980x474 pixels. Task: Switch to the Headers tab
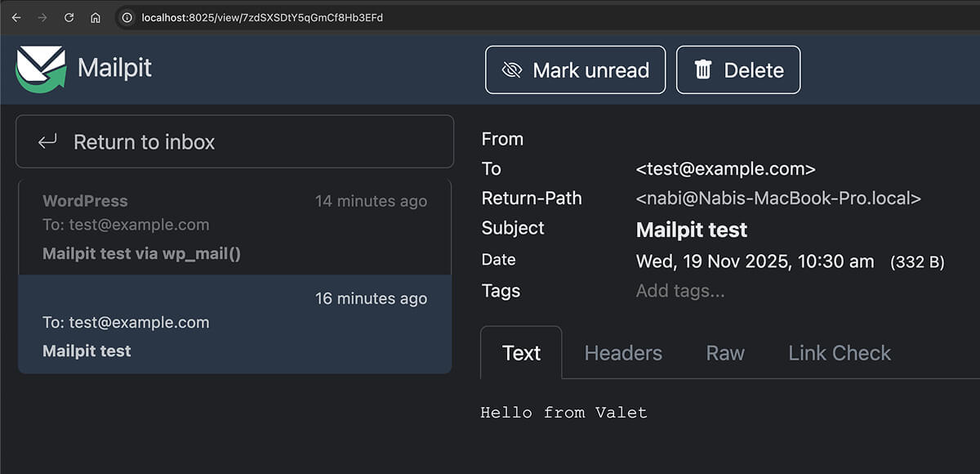point(623,352)
